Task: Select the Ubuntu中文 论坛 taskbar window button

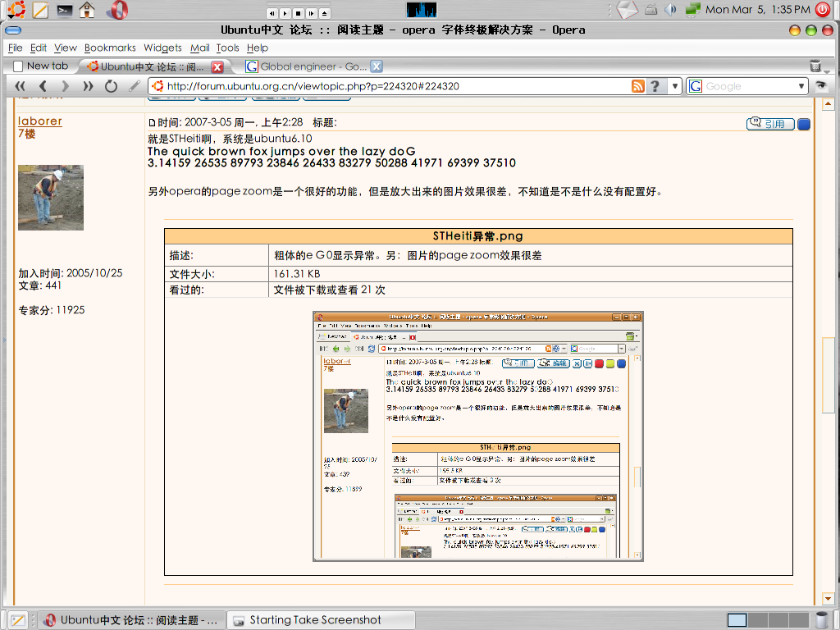Action: coord(132,620)
